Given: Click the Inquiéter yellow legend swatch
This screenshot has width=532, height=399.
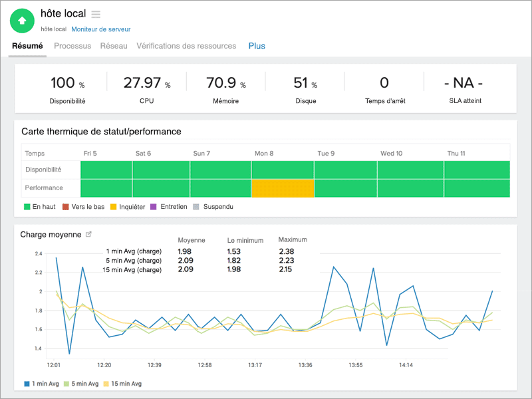Looking at the screenshot, I should 114,207.
